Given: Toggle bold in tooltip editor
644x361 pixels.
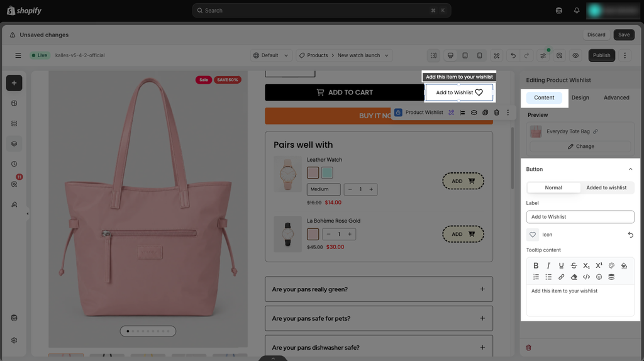Looking at the screenshot, I should click(536, 266).
